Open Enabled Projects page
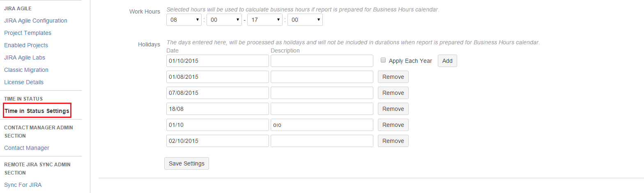644x193 pixels. [x=26, y=45]
